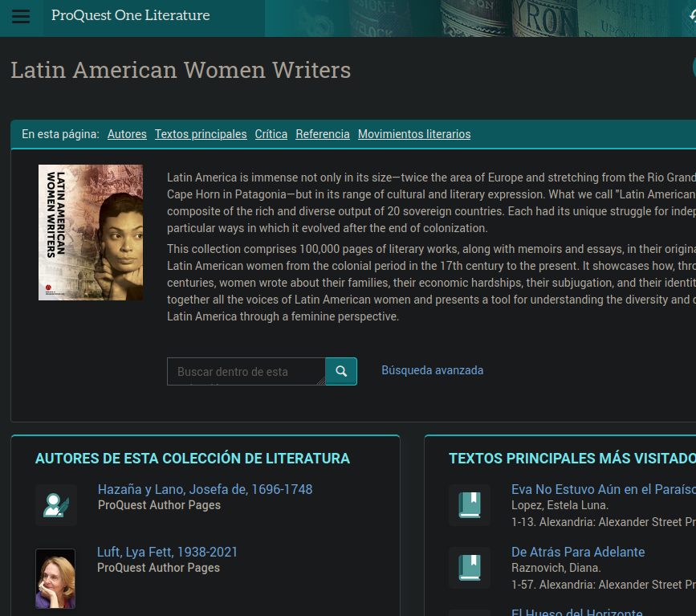This screenshot has width=696, height=616.
Task: Open the ProQuest One Literature home link
Action: pos(131,15)
